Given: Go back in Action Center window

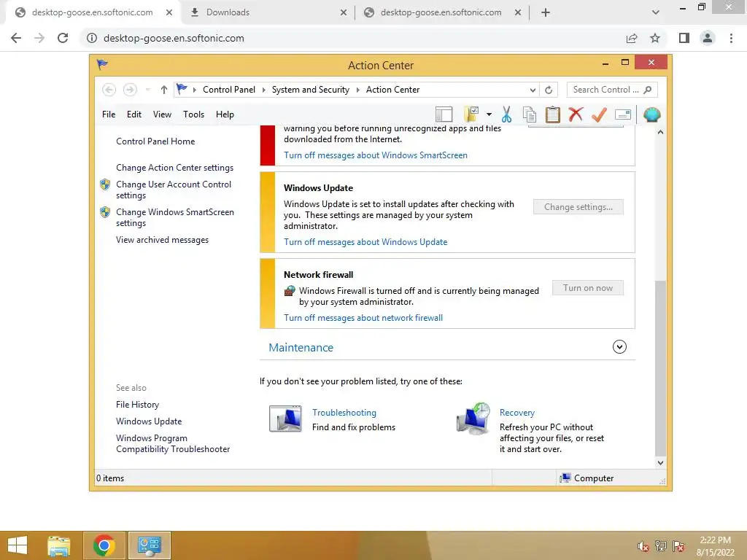Looking at the screenshot, I should click(109, 90).
